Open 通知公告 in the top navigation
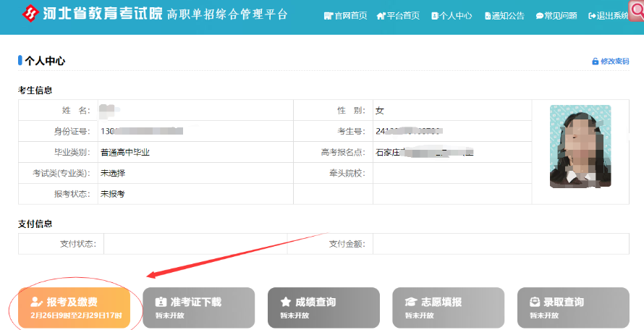The width and height of the screenshot is (644, 330). click(x=504, y=16)
